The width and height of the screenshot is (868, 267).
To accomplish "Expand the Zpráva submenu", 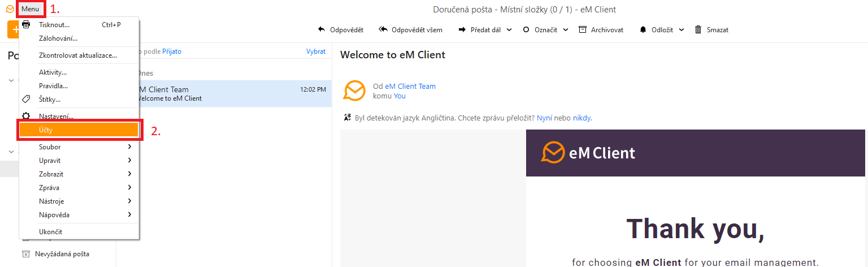I will point(79,188).
